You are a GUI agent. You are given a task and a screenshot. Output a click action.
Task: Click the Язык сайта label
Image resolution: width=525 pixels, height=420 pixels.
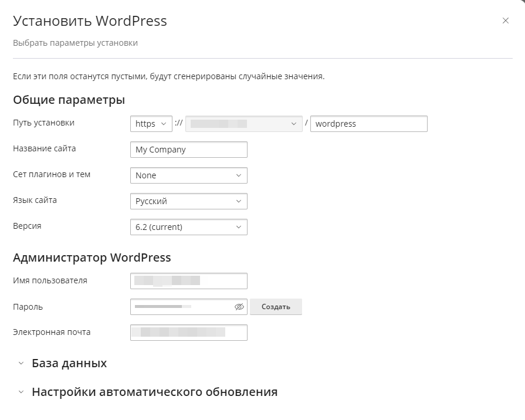[x=35, y=200]
